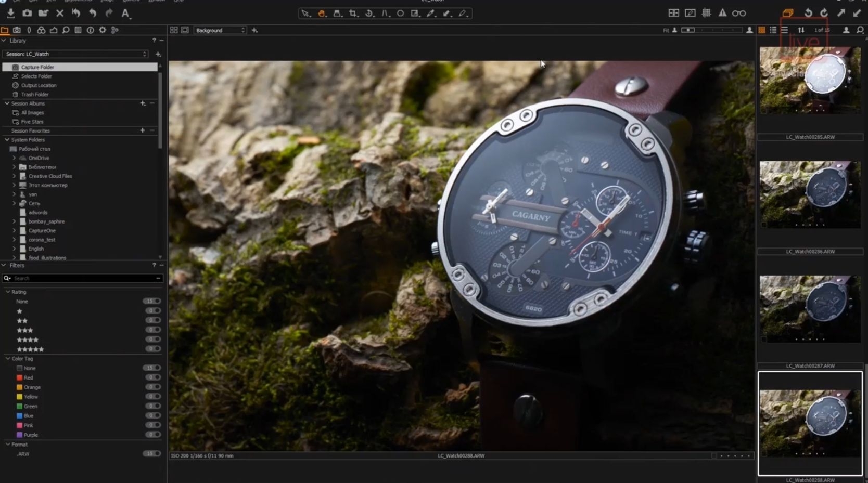Toggle the grid overlay icon
The height and width of the screenshot is (483, 868).
(x=706, y=13)
